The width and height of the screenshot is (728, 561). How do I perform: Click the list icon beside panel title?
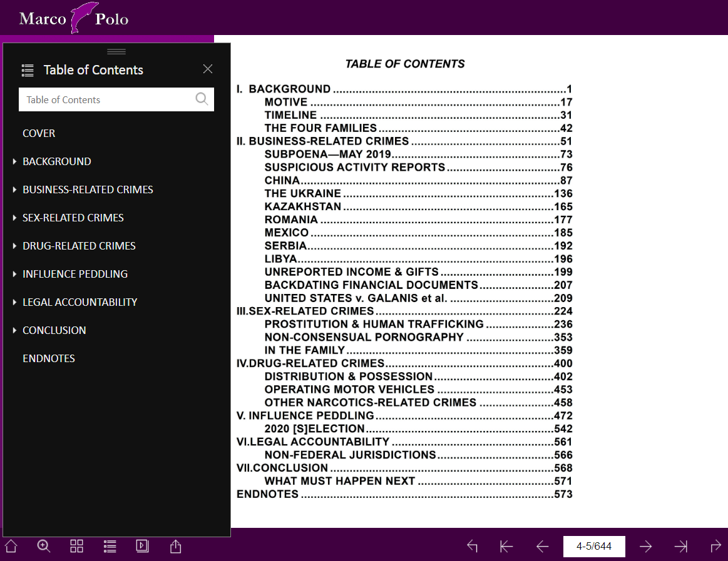[x=28, y=70]
